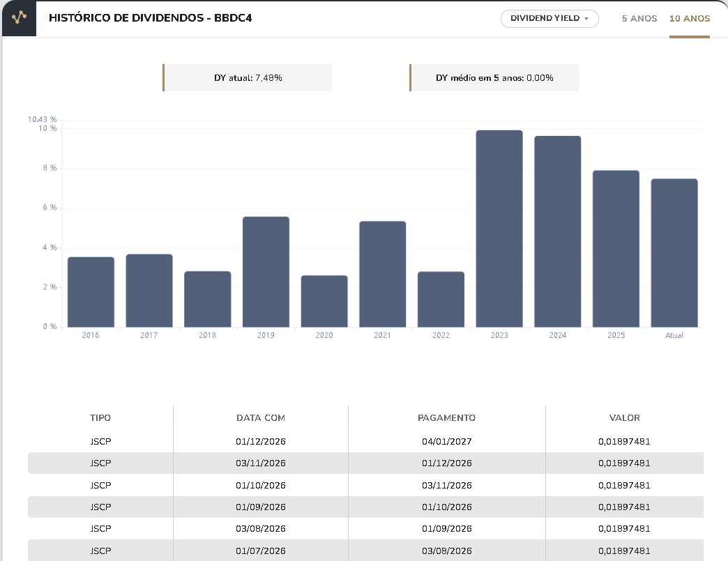728x561 pixels.
Task: Open the Dividend Yield dropdown
Action: (x=549, y=19)
